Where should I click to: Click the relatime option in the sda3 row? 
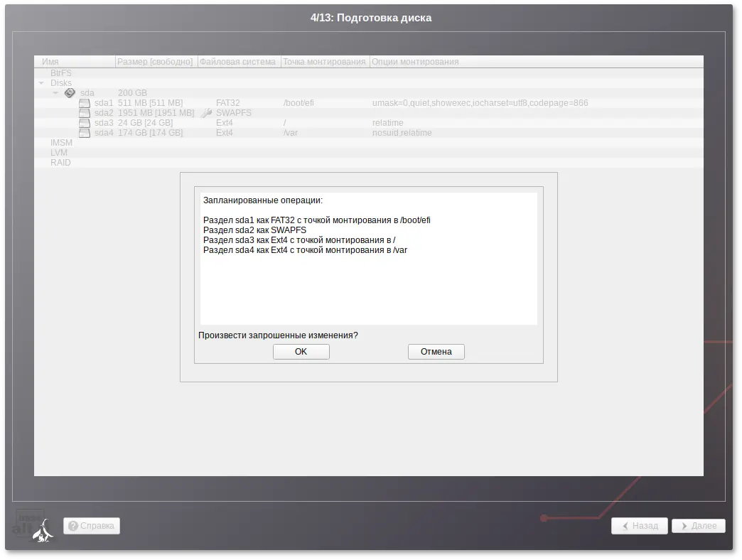click(387, 122)
